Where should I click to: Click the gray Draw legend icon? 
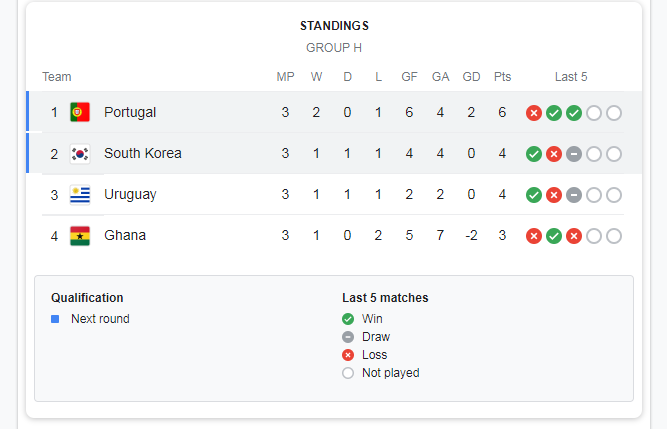(x=348, y=337)
